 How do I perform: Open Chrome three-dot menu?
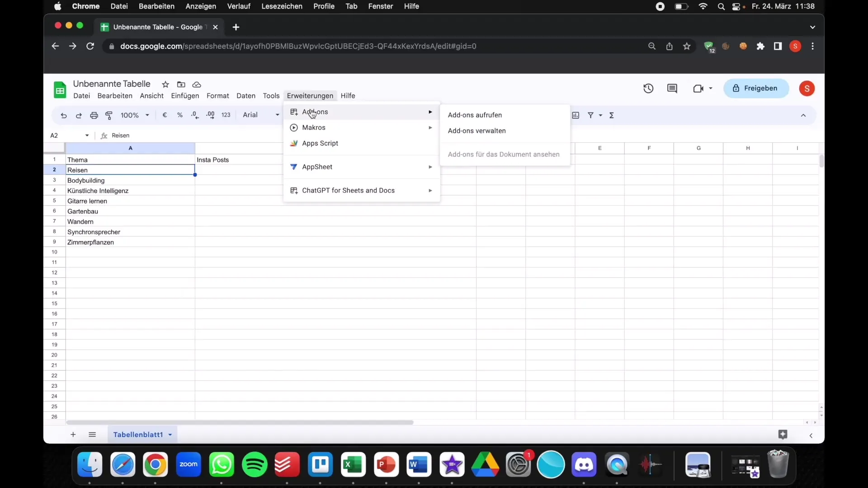(813, 46)
